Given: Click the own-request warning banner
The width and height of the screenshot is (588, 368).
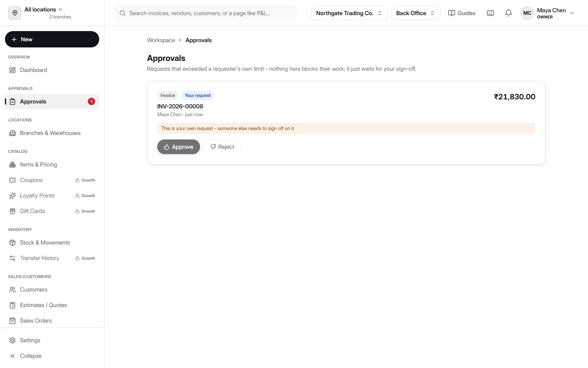Looking at the screenshot, I should click(346, 128).
